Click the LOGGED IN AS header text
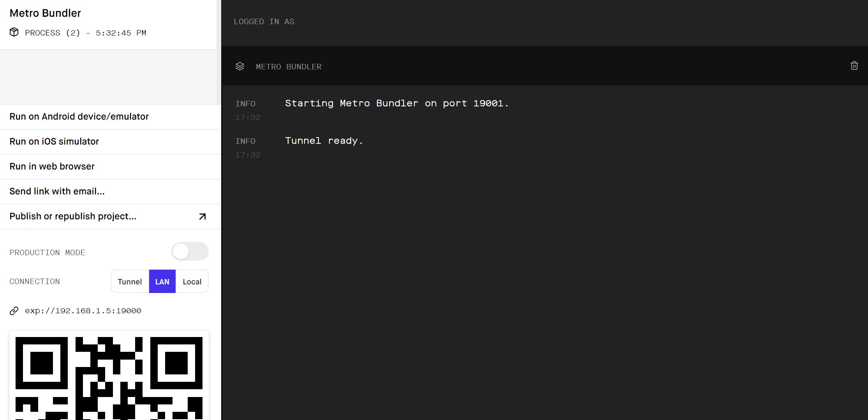The height and width of the screenshot is (420, 868). pyautogui.click(x=264, y=22)
